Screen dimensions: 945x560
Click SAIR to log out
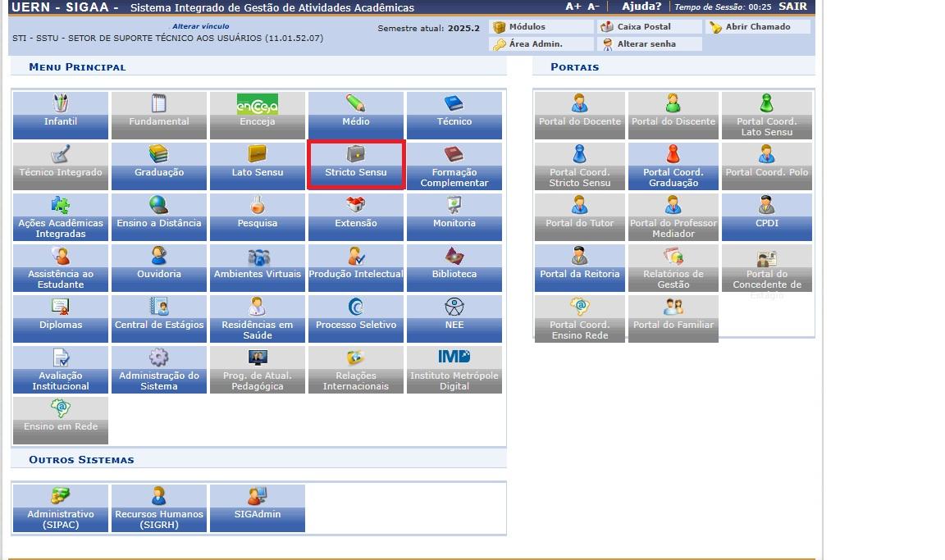(792, 7)
